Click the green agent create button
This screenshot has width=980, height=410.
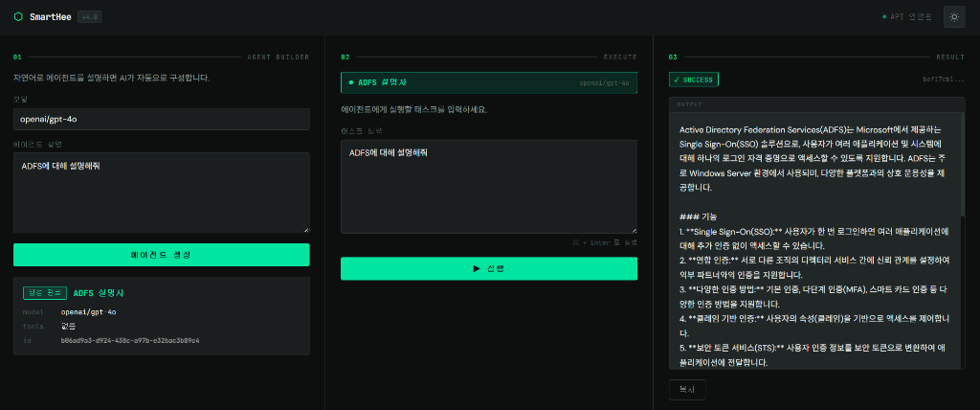161,255
